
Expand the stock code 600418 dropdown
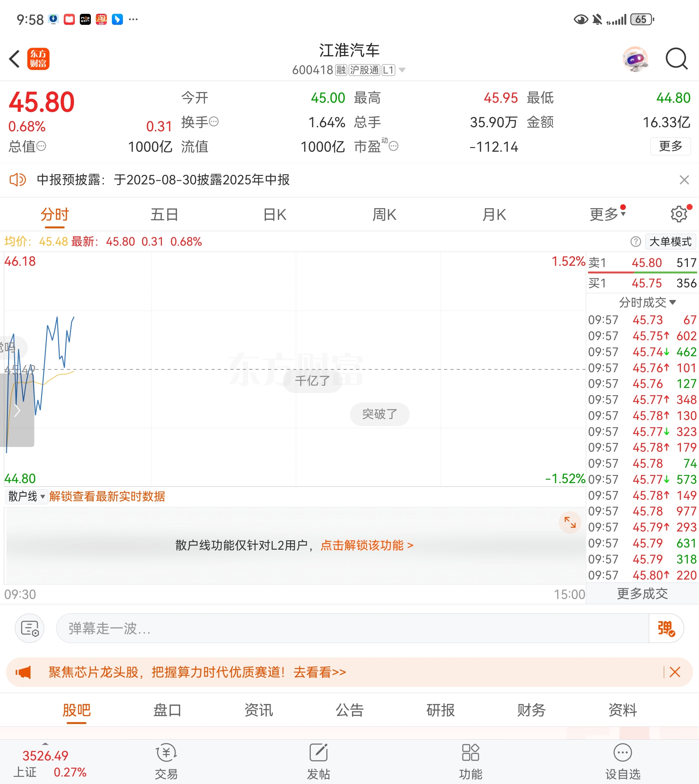pos(402,70)
